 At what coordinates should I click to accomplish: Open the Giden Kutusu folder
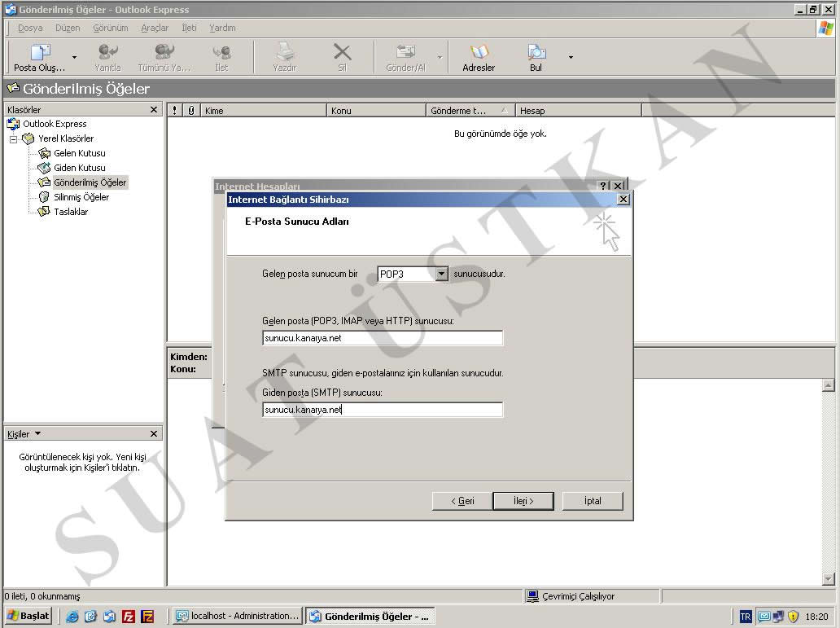tap(79, 168)
